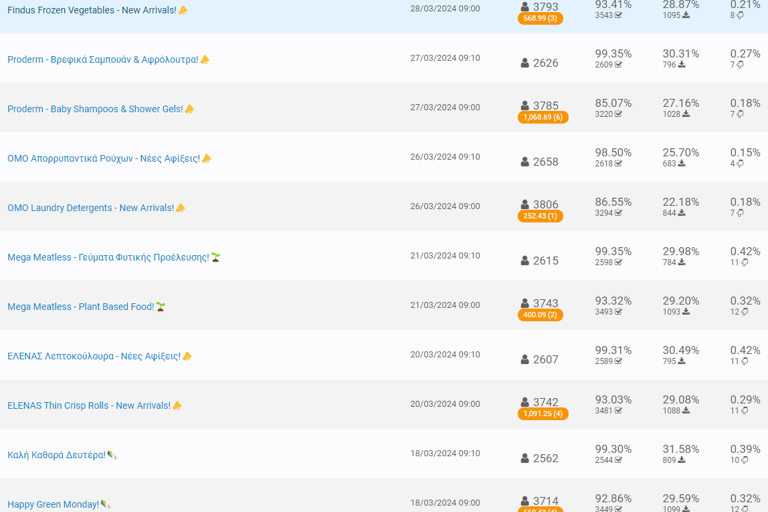Click the 30.49% open rate

(x=681, y=351)
